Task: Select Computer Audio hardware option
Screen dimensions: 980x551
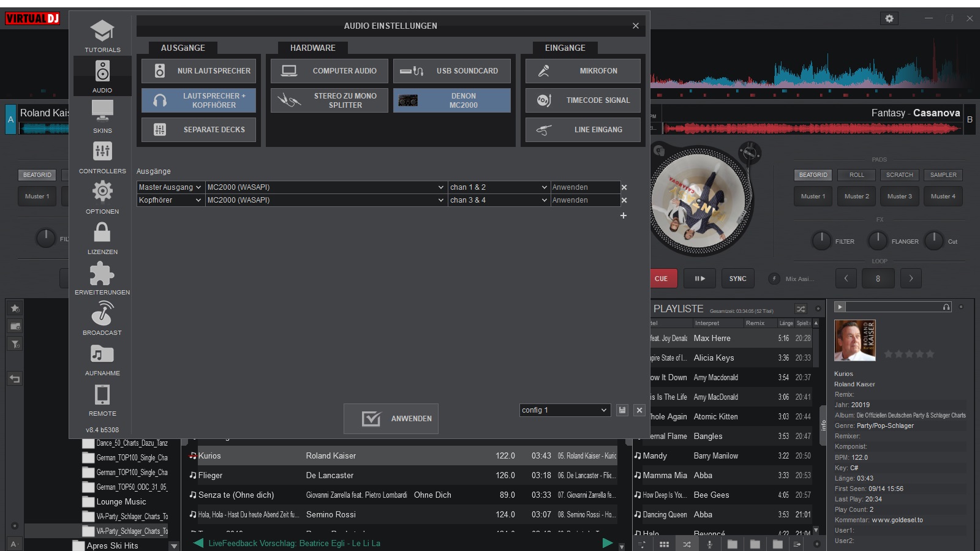Action: (330, 71)
